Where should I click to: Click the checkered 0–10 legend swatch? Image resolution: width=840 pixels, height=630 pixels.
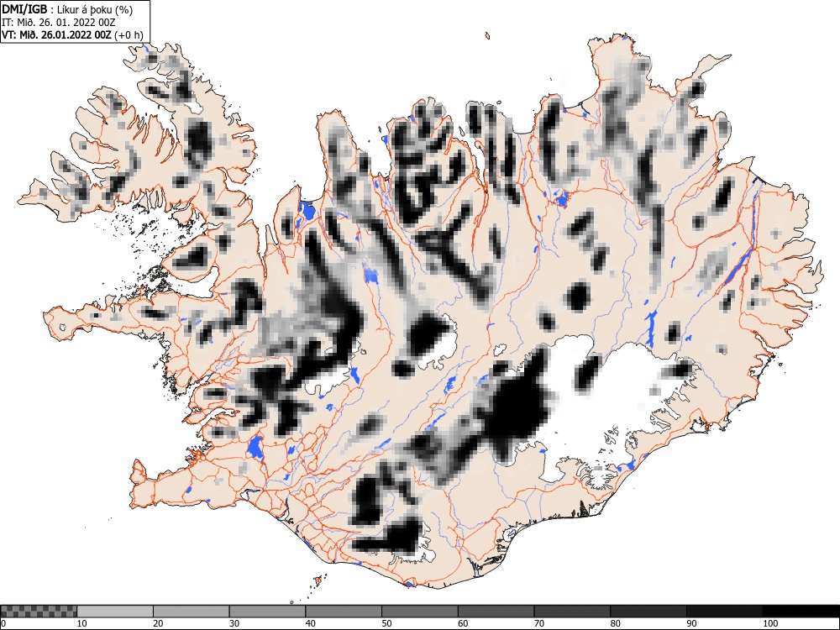[x=39, y=612]
